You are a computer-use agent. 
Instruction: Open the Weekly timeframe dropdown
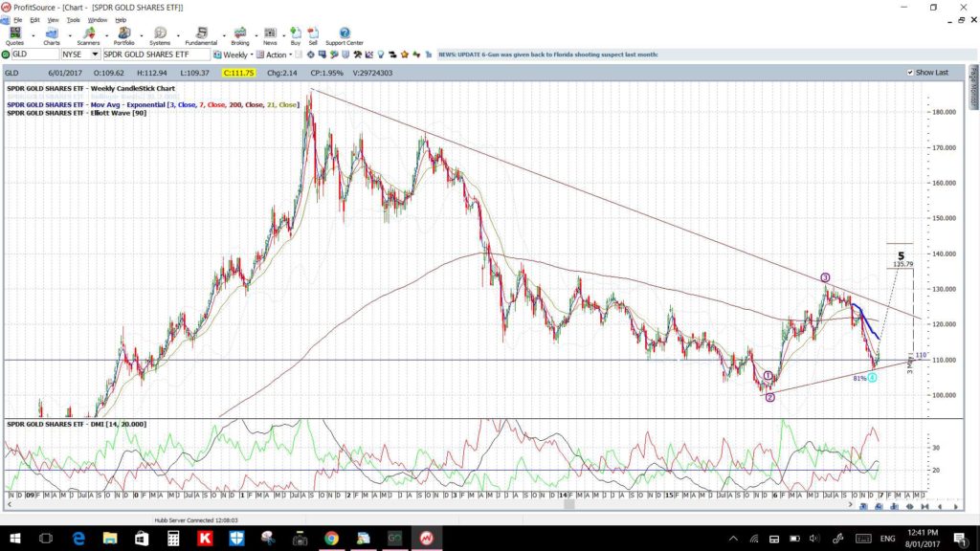pyautogui.click(x=252, y=55)
